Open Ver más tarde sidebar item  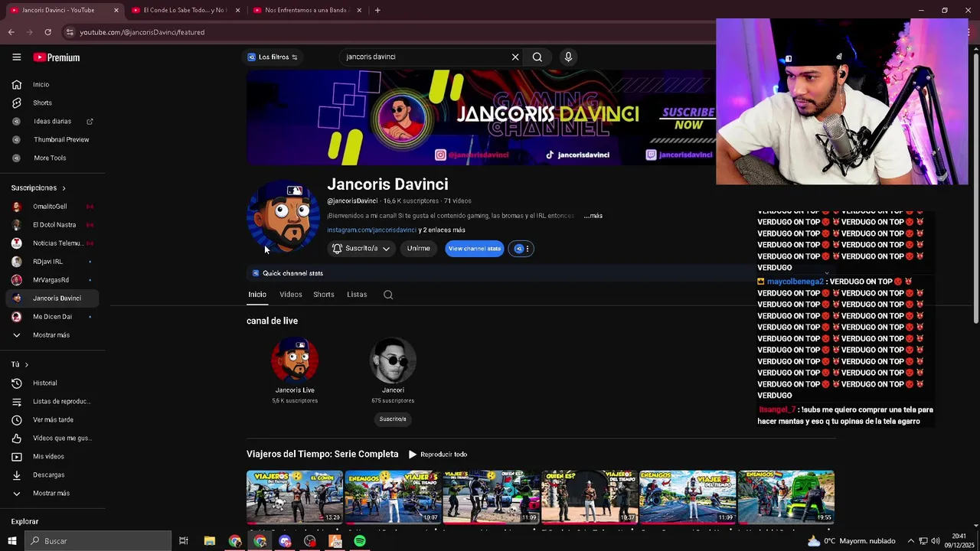(53, 419)
